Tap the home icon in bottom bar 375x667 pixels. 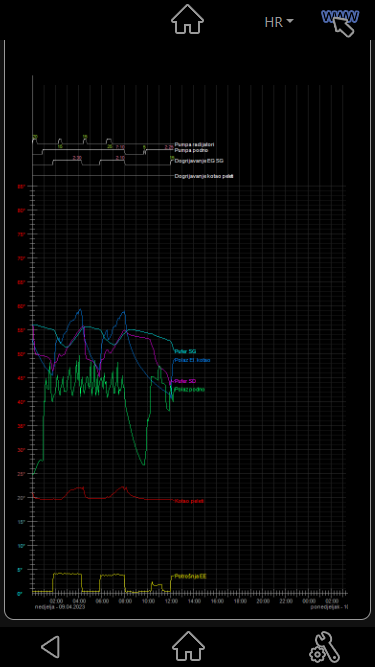point(188,647)
